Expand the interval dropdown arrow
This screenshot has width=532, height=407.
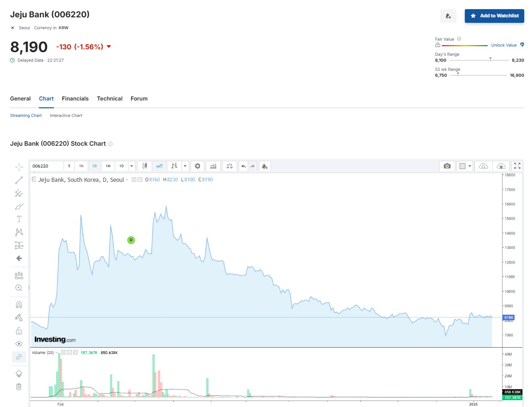(x=132, y=166)
